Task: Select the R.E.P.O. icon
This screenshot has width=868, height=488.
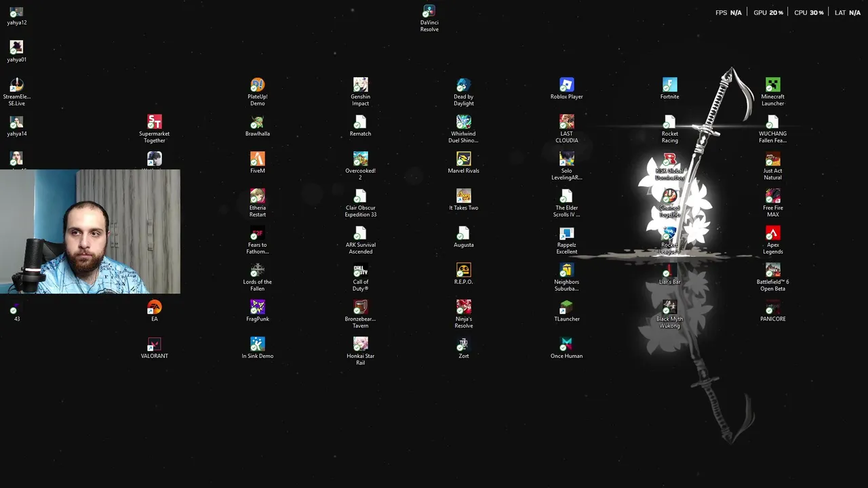Action: pos(464,274)
